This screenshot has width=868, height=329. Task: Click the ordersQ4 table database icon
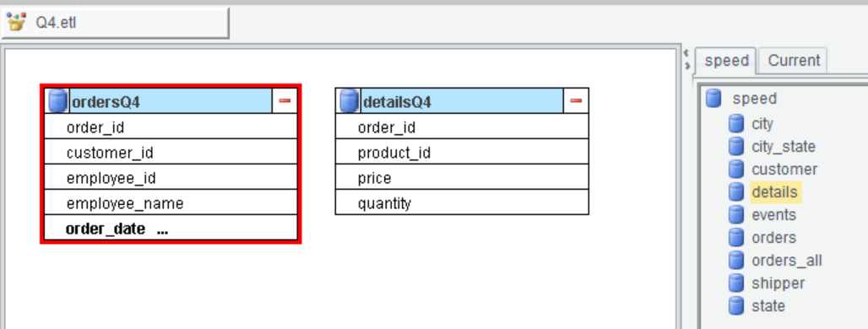tap(57, 100)
